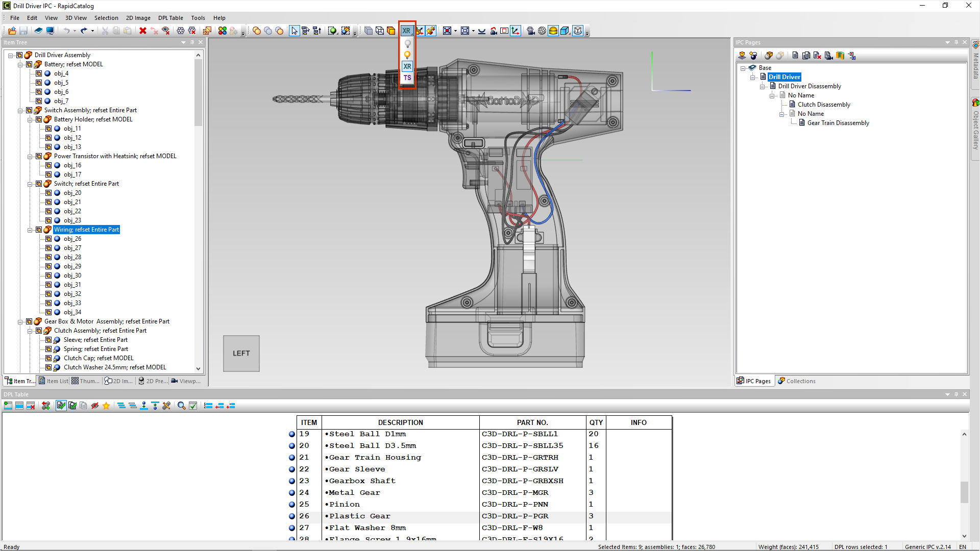Viewport: 980px width, 551px height.
Task: Click the add row icon in DPL toolbar
Action: point(8,406)
